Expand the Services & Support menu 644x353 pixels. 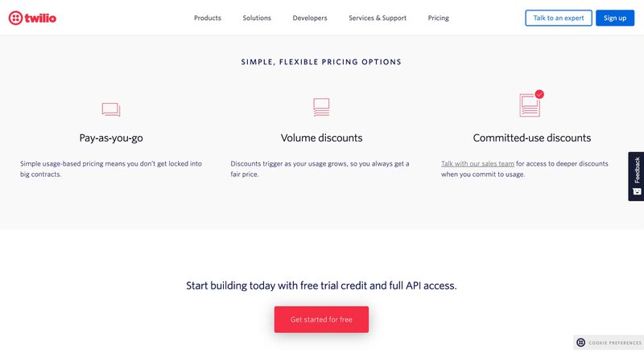378,18
